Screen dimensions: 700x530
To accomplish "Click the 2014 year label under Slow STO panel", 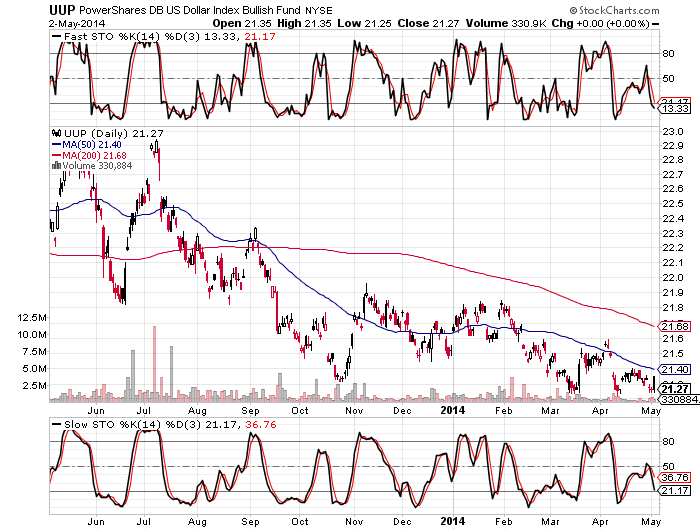I will pyautogui.click(x=453, y=521).
